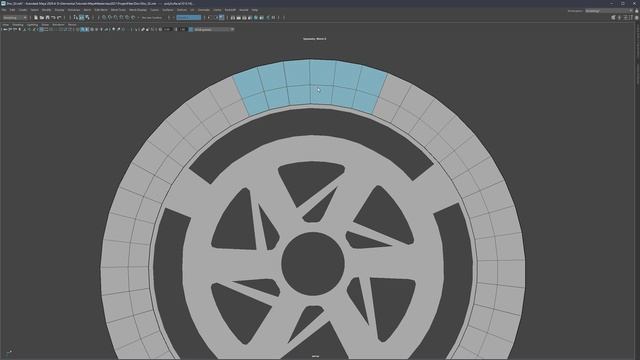Toggle the Modeling Toolkit sidebar icon

pyautogui.click(x=613, y=18)
